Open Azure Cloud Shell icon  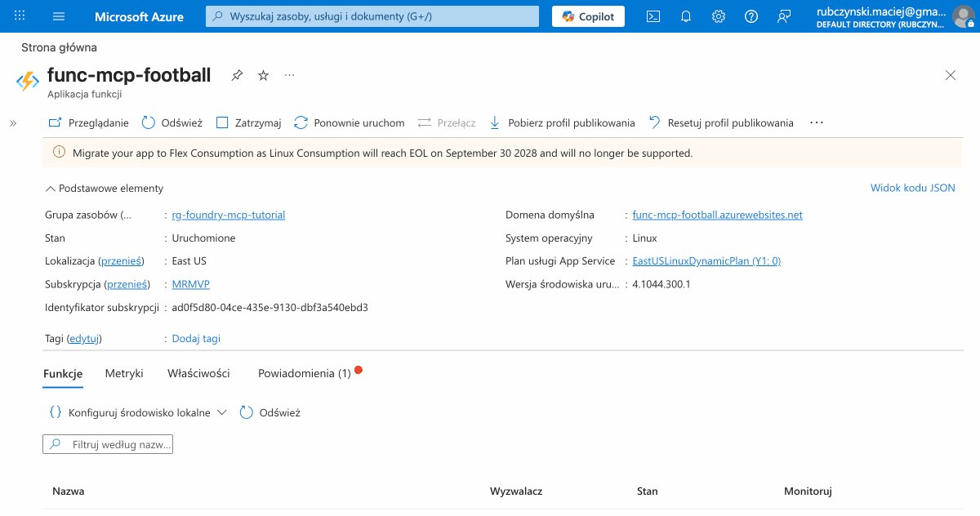(653, 16)
